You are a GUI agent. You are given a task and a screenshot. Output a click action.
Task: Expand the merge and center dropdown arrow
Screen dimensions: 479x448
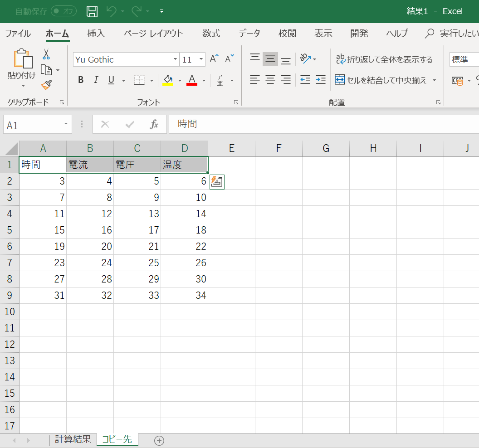[x=434, y=80]
